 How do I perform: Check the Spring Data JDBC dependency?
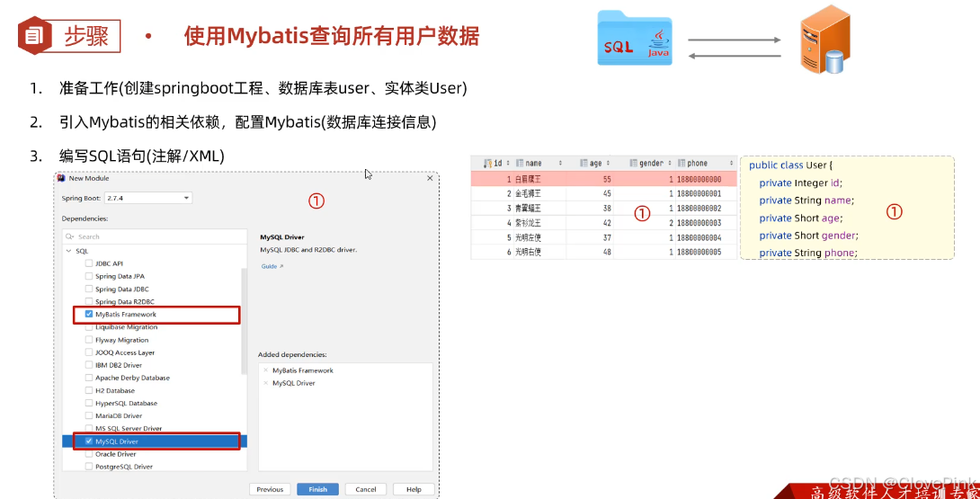(x=89, y=289)
